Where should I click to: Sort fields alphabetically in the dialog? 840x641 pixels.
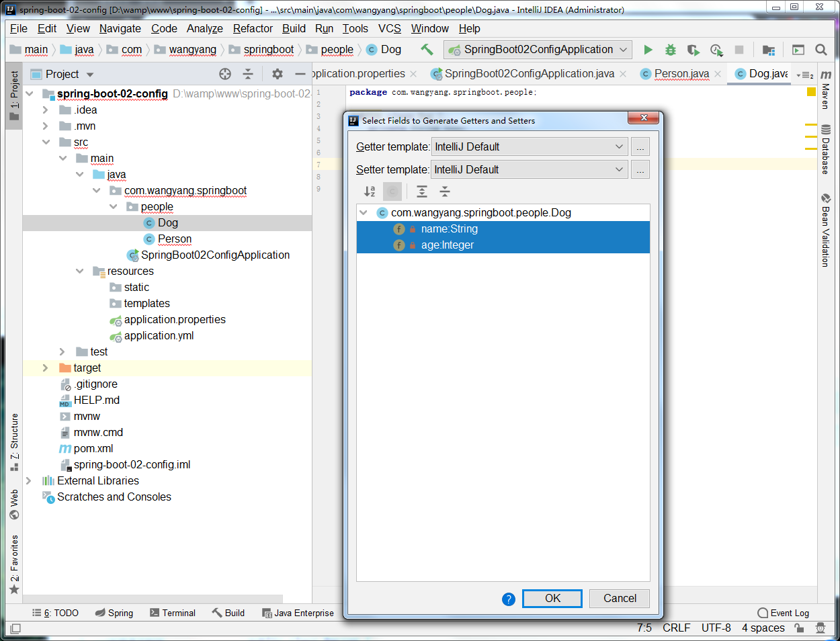click(370, 191)
